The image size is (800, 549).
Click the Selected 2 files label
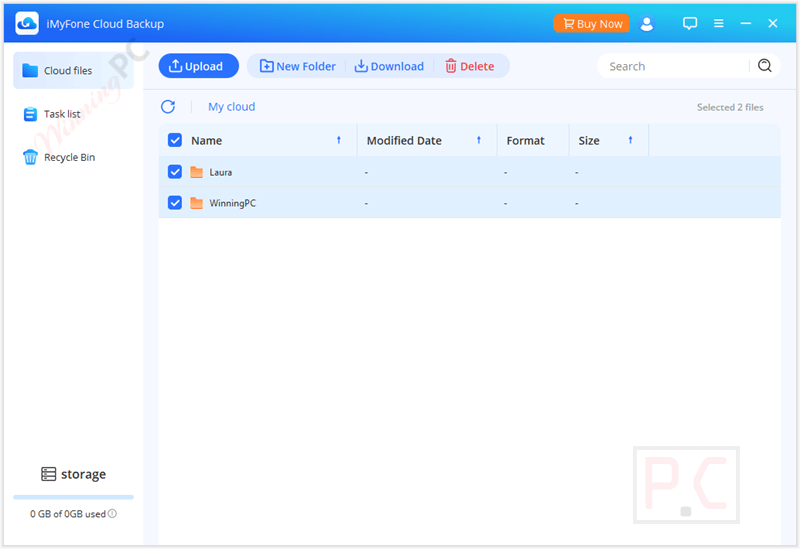730,107
